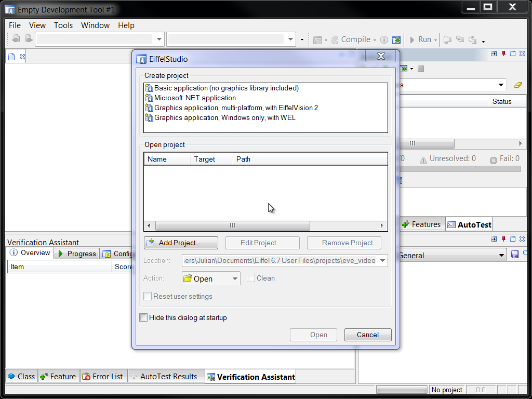This screenshot has width=532, height=399.
Task: Toggle Reset user settings checkbox
Action: [148, 296]
